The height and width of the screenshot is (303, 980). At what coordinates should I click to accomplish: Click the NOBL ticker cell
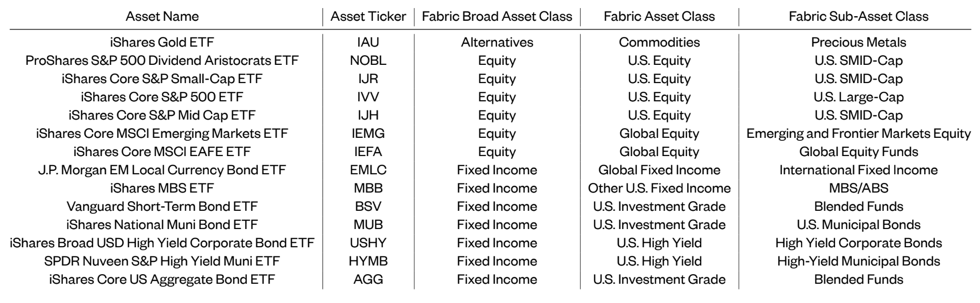368,60
